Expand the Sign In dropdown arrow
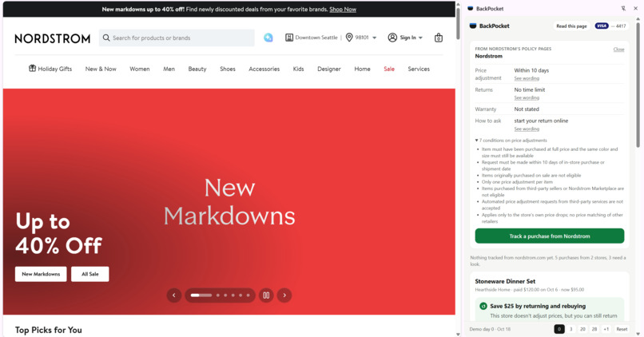This screenshot has height=337, width=644. click(420, 38)
